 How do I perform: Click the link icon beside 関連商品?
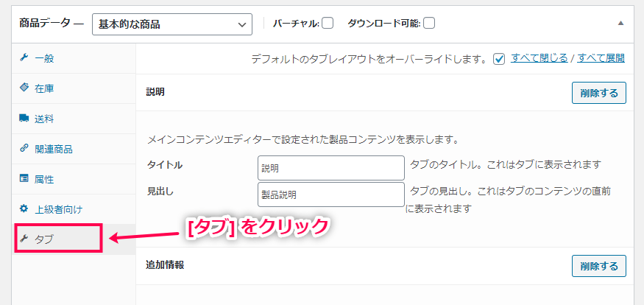[24, 148]
